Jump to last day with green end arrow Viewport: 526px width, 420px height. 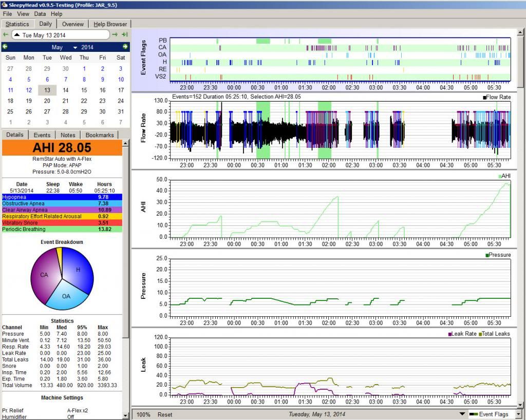coord(125,34)
